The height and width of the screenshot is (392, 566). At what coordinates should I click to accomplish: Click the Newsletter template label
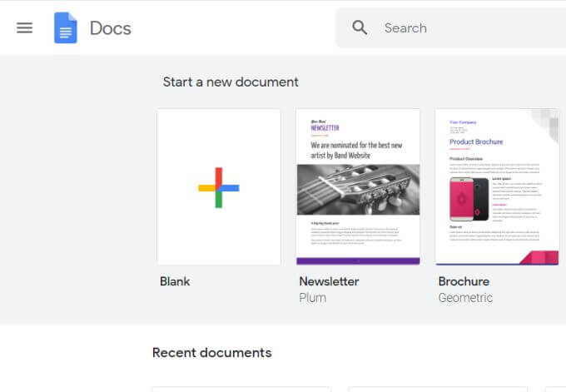pos(329,281)
